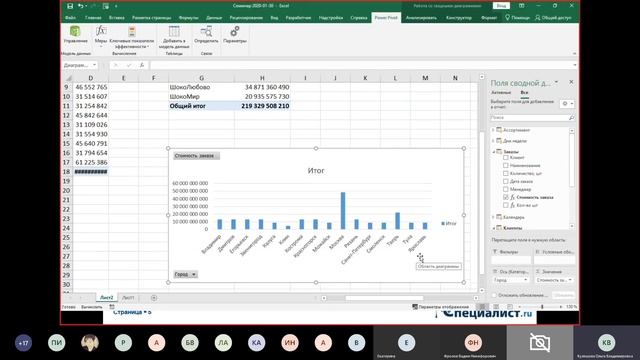Viewport: 640px width, 360px height.
Task: Click the select-all corner triangle
Action: 69,78
